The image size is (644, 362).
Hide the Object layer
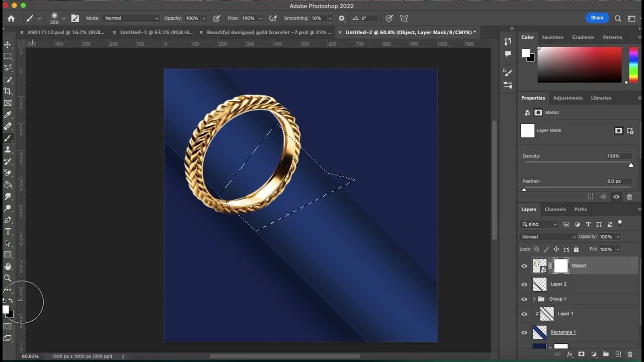524,266
